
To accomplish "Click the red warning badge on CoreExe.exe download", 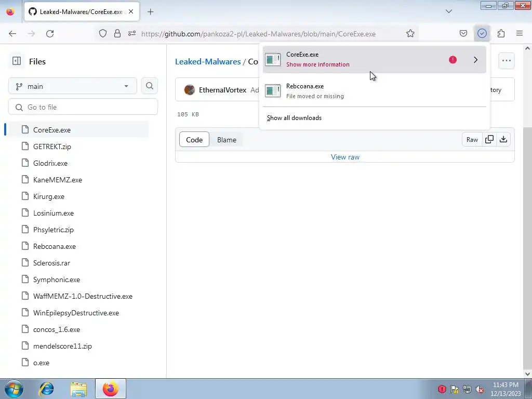I will coord(453,60).
